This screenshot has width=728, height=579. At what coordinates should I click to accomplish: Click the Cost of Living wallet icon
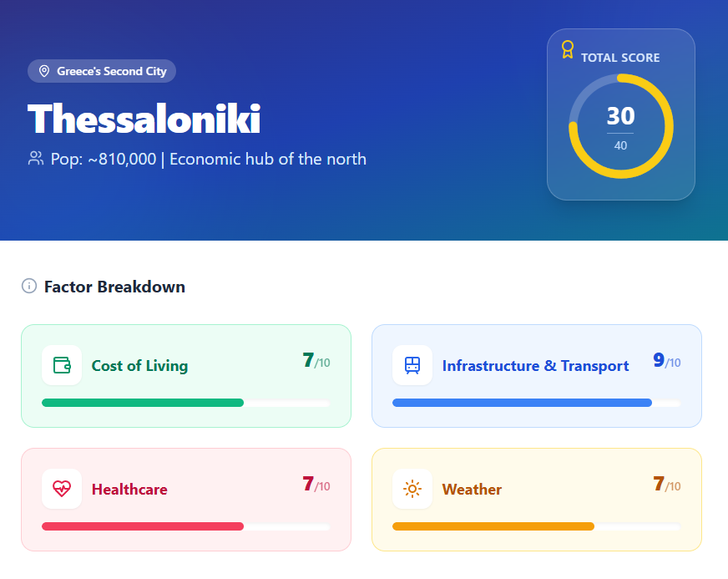point(62,365)
